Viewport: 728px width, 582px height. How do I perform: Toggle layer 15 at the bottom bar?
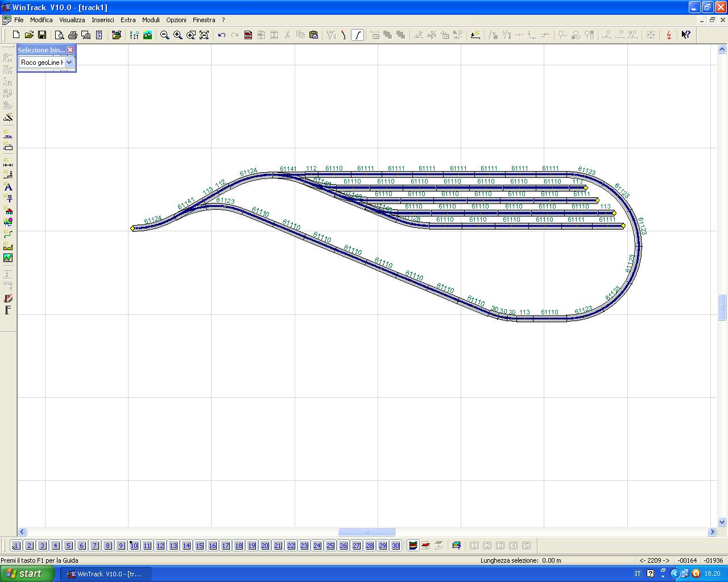(199, 546)
